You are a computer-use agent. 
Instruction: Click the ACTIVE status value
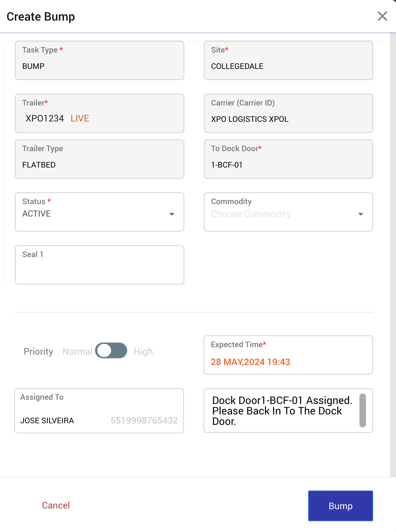click(37, 214)
